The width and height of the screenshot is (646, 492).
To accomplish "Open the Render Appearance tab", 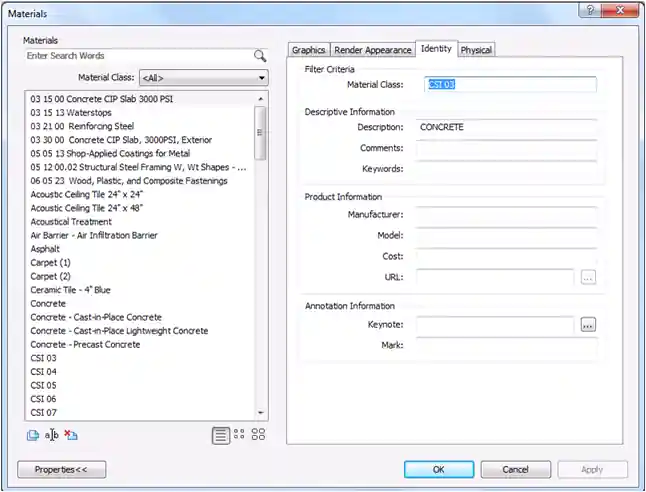I will click(x=373, y=50).
